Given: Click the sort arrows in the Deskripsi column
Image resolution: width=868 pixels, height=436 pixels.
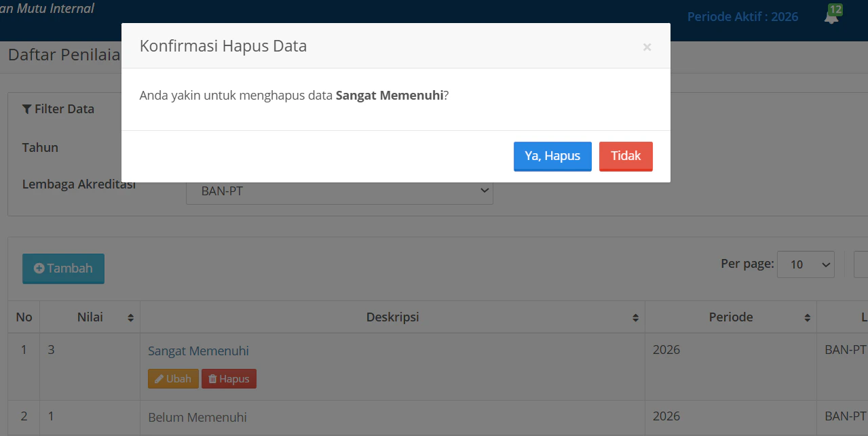Looking at the screenshot, I should tap(635, 317).
